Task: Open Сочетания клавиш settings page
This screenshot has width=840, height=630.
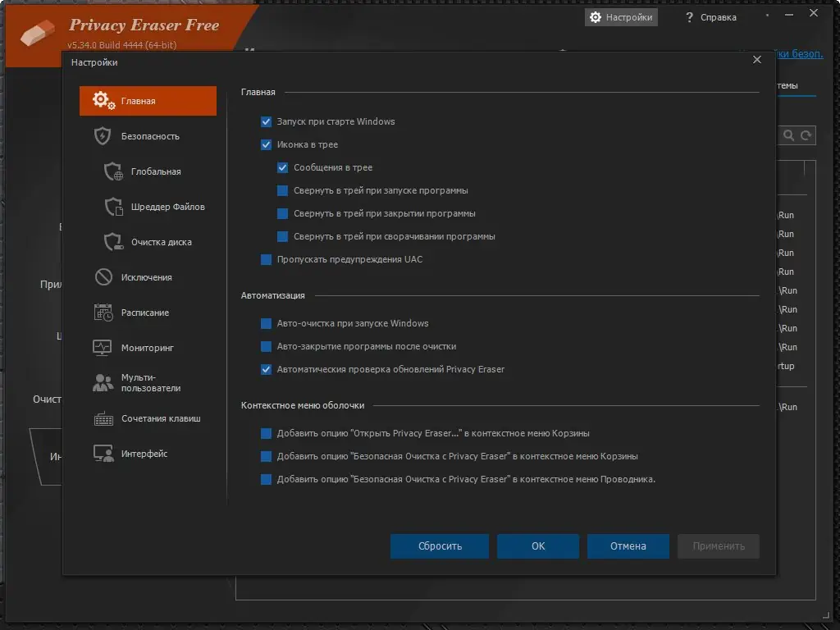Action: tap(148, 418)
